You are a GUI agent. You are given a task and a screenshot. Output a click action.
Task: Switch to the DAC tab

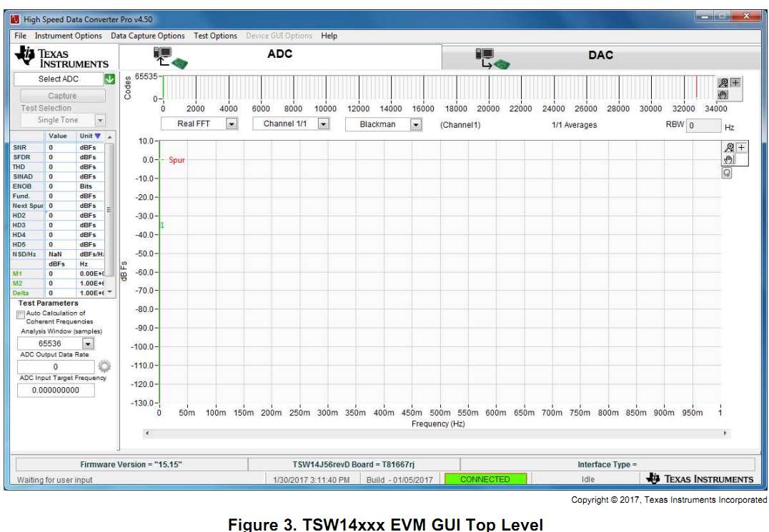pos(600,56)
